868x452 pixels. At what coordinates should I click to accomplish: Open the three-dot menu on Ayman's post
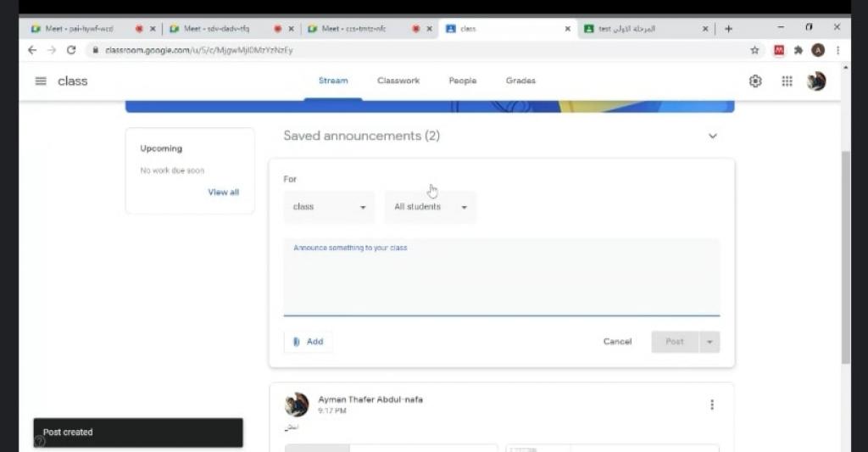(712, 405)
